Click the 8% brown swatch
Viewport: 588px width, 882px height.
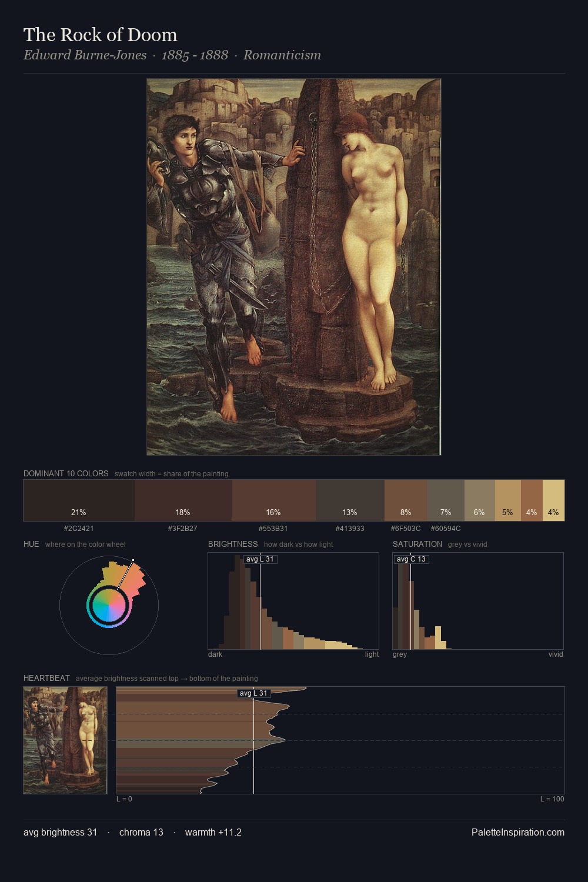pyautogui.click(x=406, y=500)
